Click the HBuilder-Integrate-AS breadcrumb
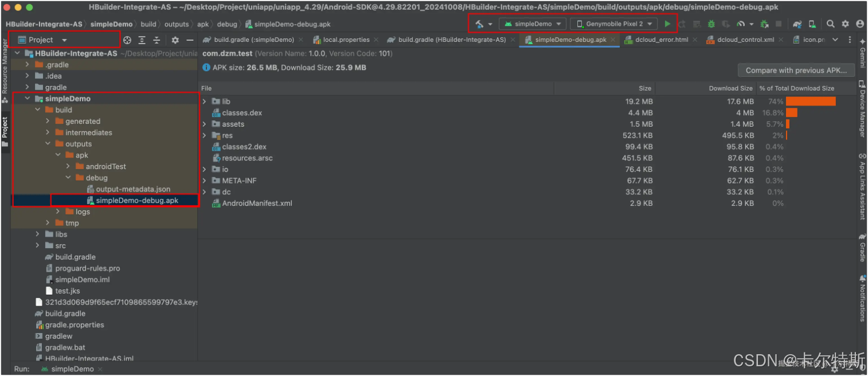The height and width of the screenshot is (376, 868). [x=44, y=24]
